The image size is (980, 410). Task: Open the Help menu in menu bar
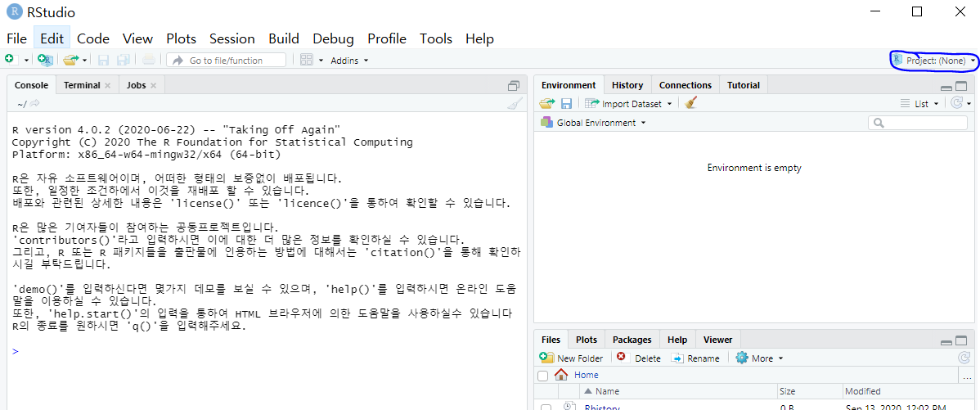pos(479,38)
